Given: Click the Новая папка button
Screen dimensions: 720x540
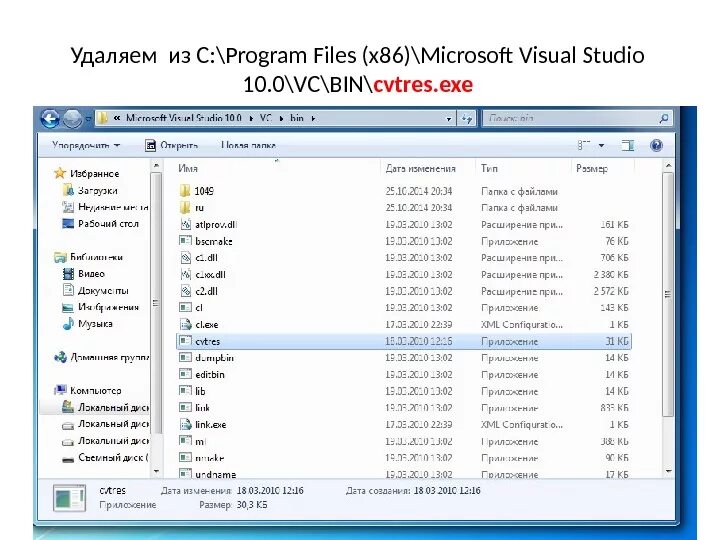Looking at the screenshot, I should [248, 146].
